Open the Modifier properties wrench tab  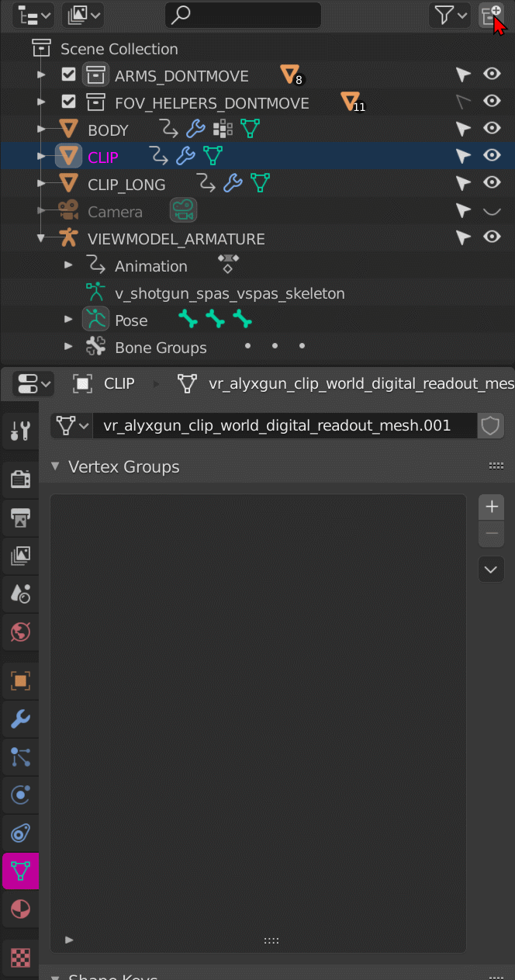pos(20,719)
